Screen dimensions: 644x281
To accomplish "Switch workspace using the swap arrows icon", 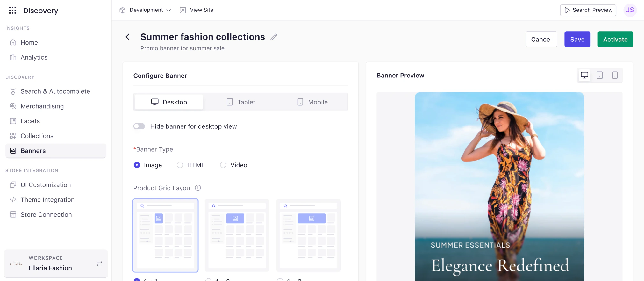I will pyautogui.click(x=99, y=263).
